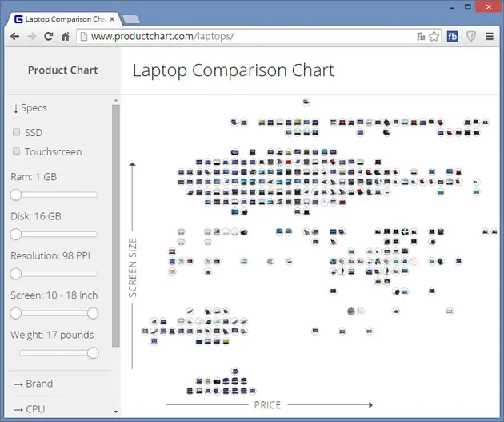504x422 pixels.
Task: Open a new browser tab
Action: click(131, 19)
